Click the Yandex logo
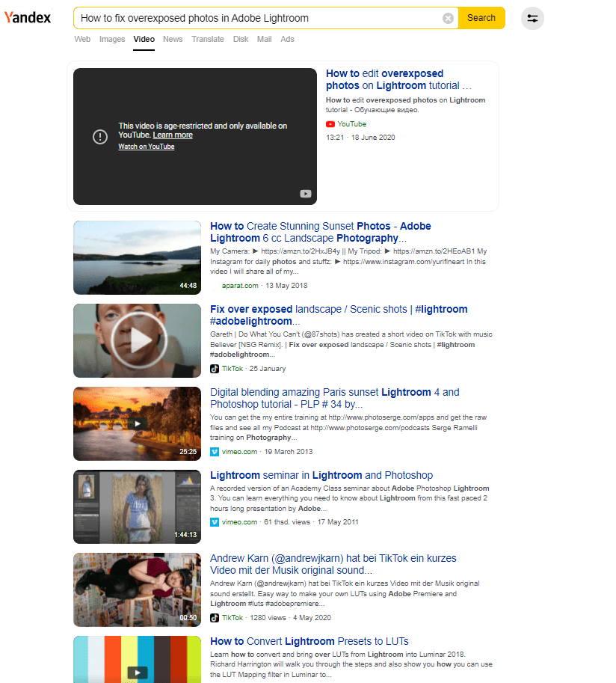 [28, 18]
